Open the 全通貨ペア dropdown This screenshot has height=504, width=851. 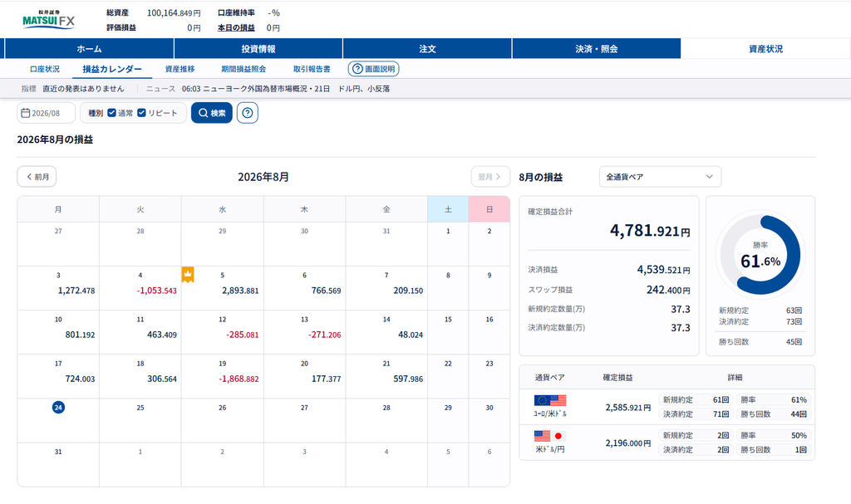pyautogui.click(x=660, y=177)
